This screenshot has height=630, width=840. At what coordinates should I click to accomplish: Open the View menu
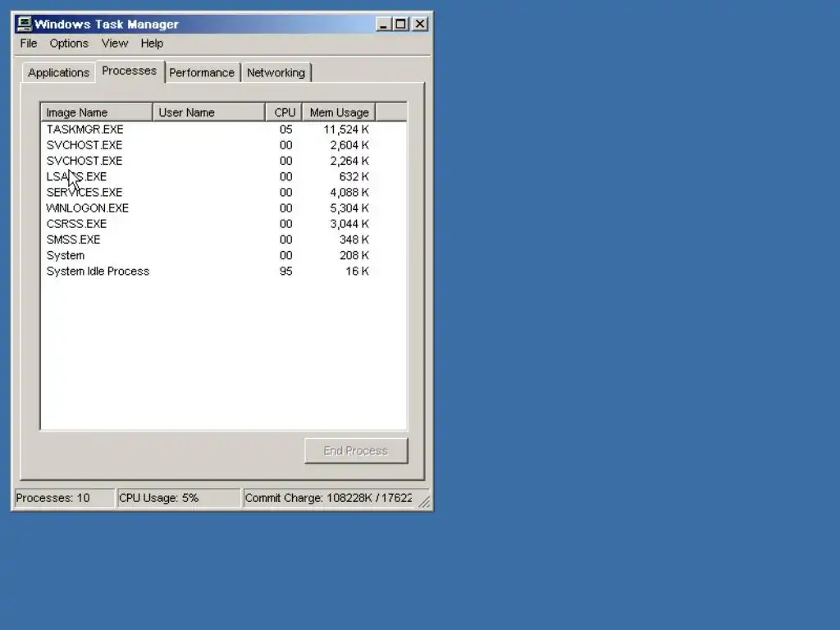pyautogui.click(x=115, y=43)
